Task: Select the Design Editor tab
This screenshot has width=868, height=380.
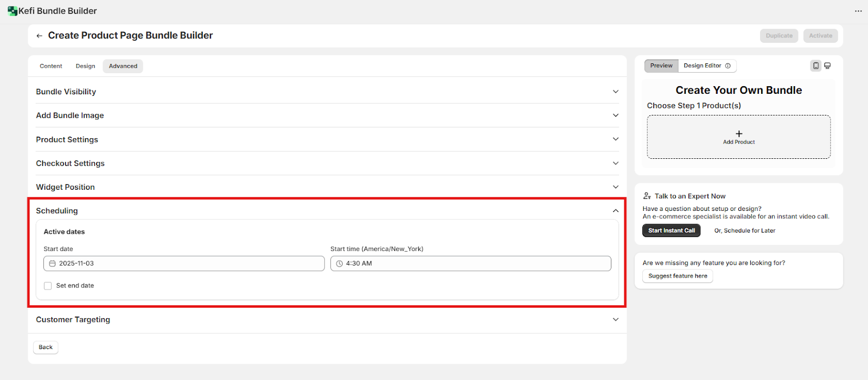Action: click(x=702, y=66)
